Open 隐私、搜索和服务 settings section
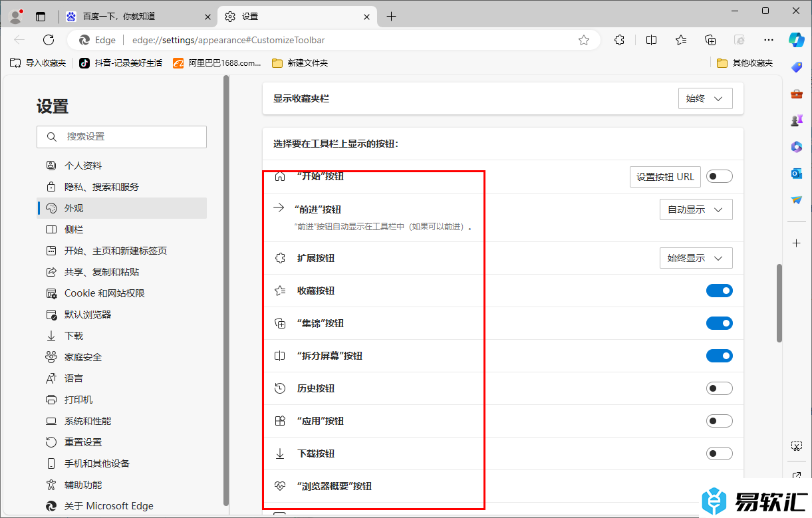812x518 pixels. pos(122,187)
